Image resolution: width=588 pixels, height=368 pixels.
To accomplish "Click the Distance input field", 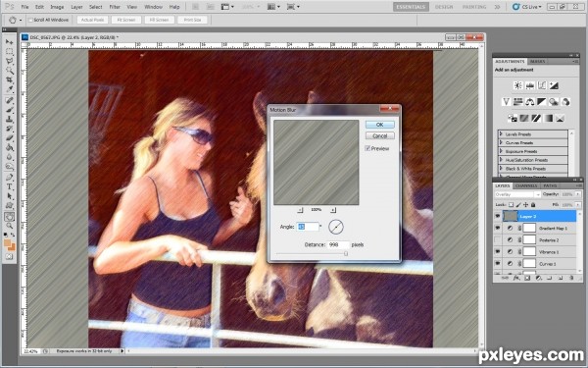I will pos(338,244).
